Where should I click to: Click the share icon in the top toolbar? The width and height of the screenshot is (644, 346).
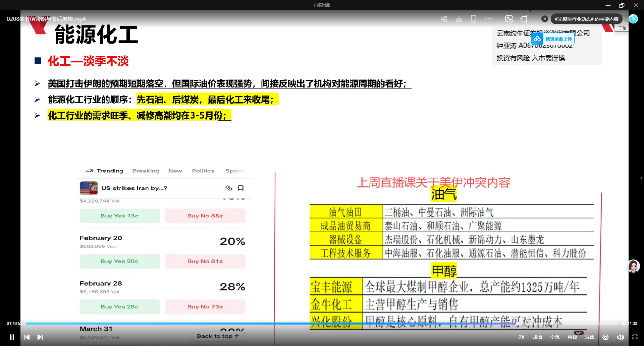coord(444,19)
